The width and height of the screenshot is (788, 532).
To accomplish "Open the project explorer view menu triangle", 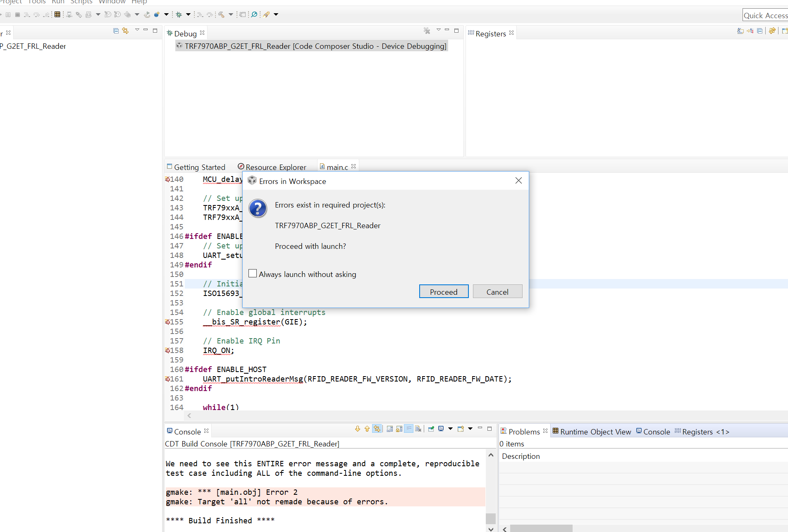I will coord(137,30).
